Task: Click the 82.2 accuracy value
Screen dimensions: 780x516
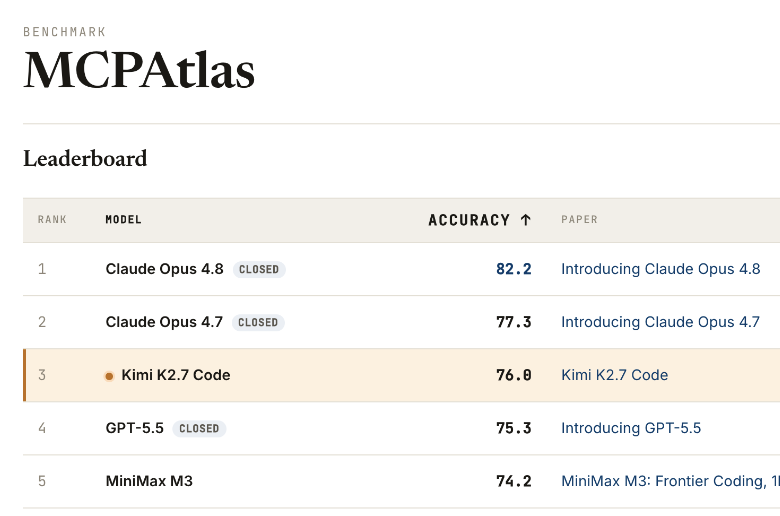Action: [514, 269]
